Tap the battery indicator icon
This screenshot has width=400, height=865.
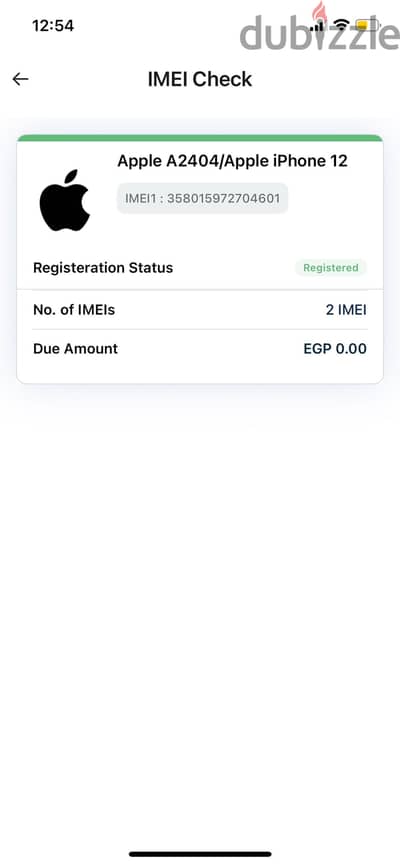(x=367, y=25)
